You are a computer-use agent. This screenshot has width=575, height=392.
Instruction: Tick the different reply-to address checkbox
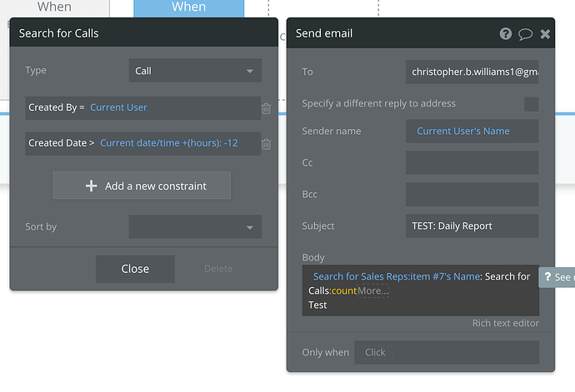click(x=531, y=104)
